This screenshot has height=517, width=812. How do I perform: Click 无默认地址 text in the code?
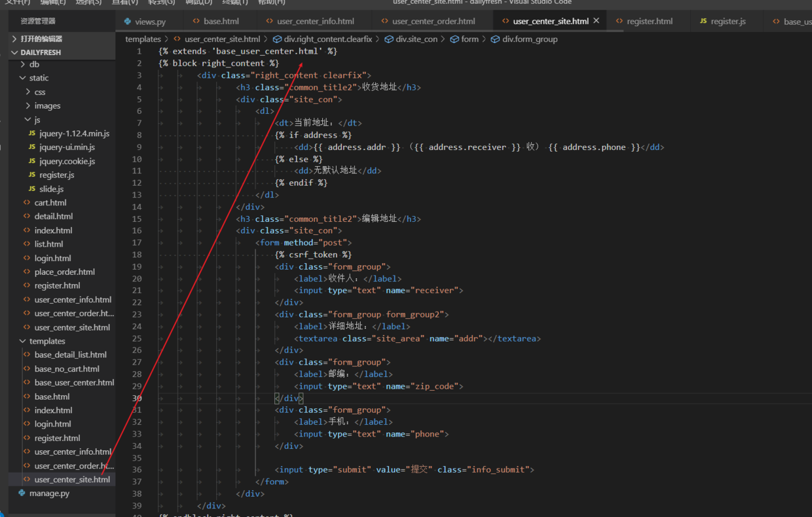pyautogui.click(x=335, y=171)
